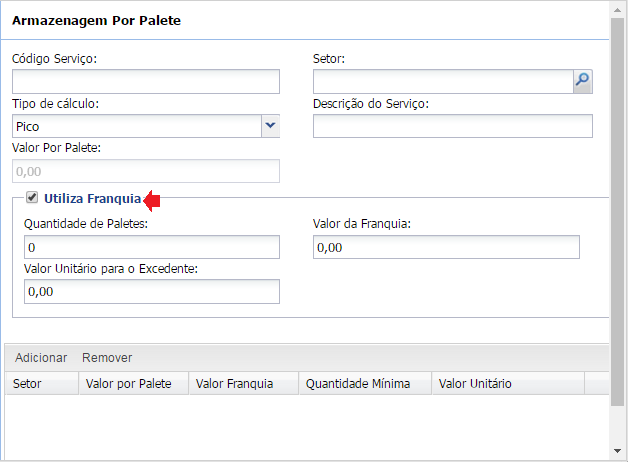
Task: Click the Valor Por Palete field
Action: [x=146, y=171]
